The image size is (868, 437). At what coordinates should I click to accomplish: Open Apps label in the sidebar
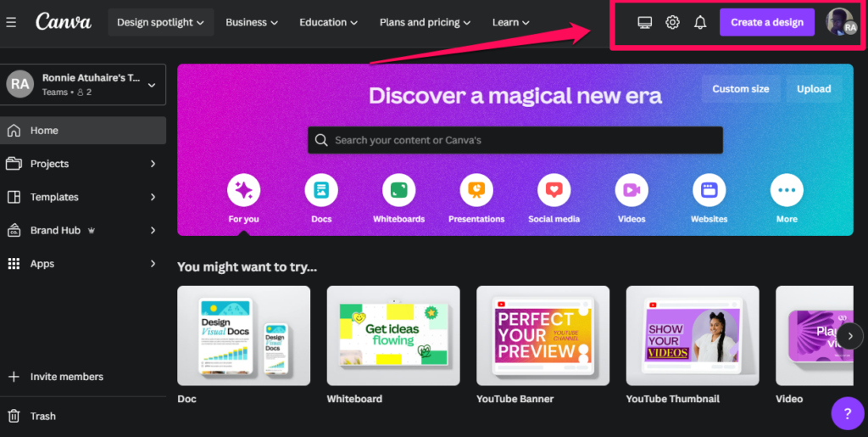[42, 264]
